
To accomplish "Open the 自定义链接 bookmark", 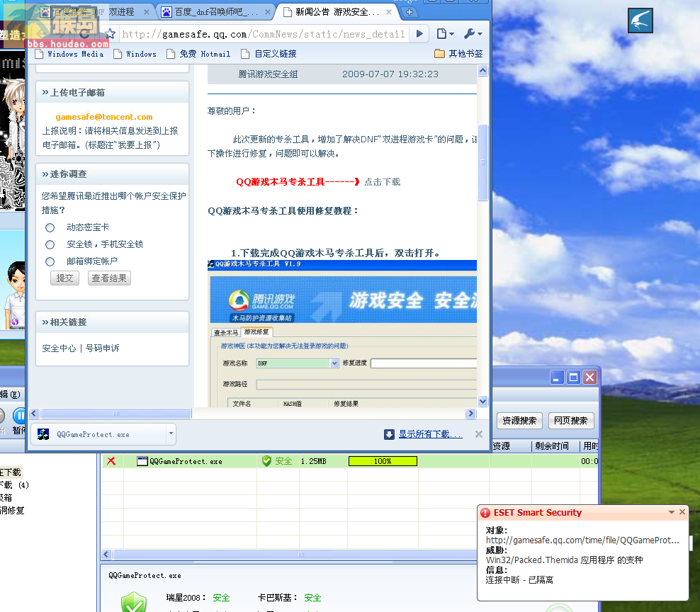I will (x=269, y=54).
